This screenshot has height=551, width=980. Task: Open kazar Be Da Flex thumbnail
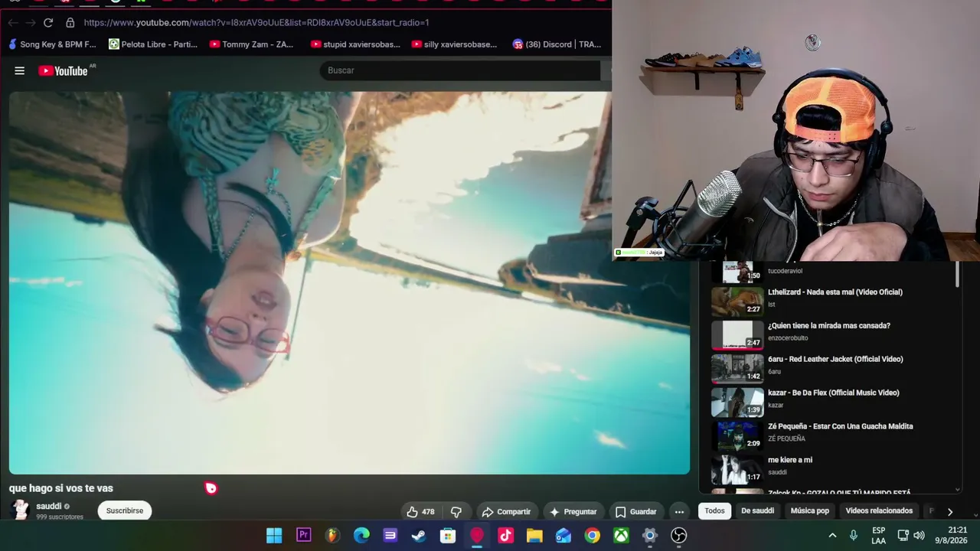[x=737, y=403]
